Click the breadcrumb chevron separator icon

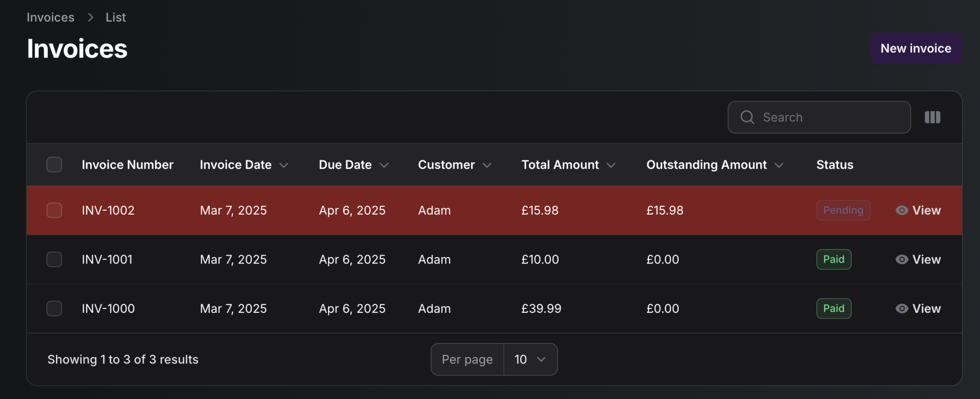(x=90, y=17)
